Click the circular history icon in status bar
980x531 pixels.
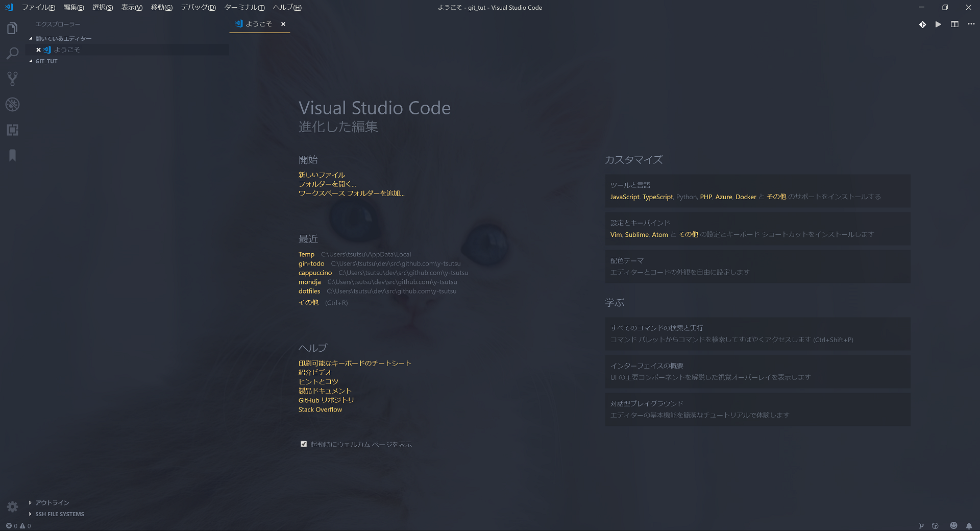pos(935,526)
